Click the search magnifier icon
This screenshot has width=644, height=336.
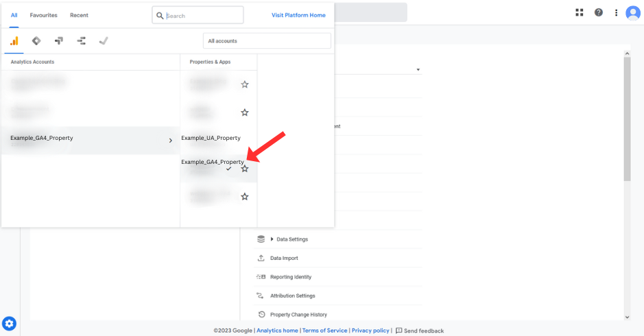160,16
